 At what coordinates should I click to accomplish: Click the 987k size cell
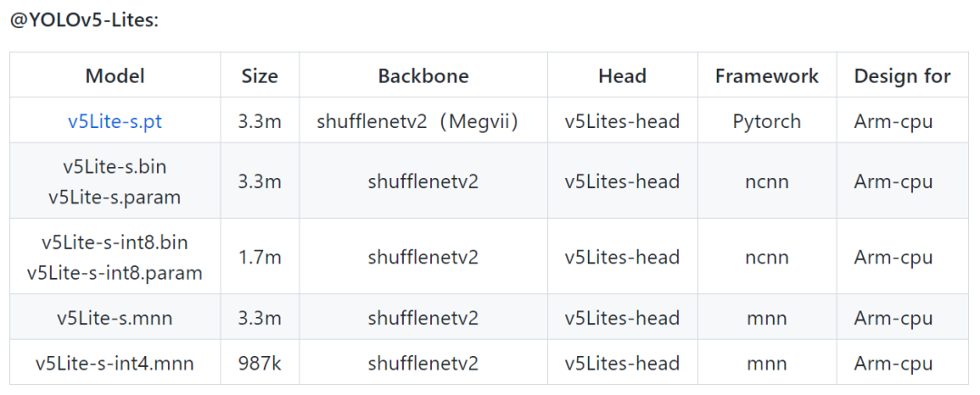click(x=260, y=363)
